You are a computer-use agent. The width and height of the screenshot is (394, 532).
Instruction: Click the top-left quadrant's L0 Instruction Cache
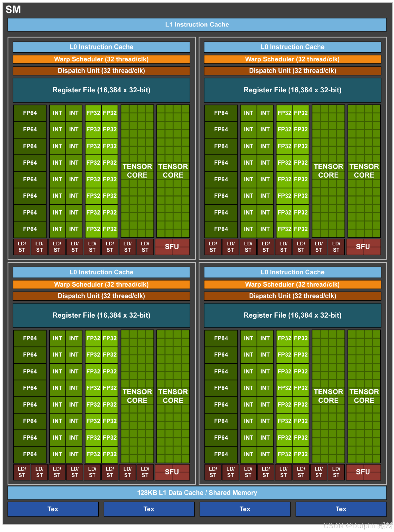101,47
